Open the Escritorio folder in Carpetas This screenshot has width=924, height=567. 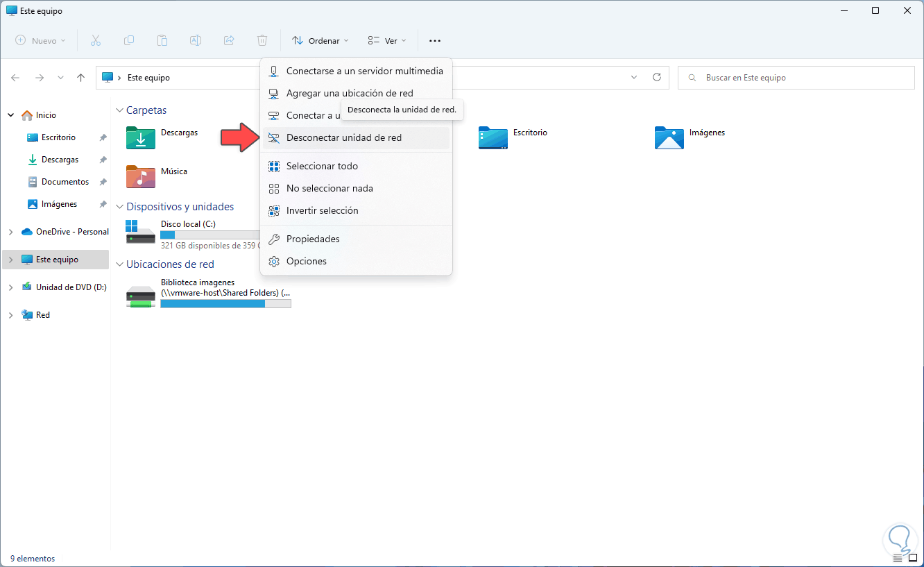coord(493,137)
